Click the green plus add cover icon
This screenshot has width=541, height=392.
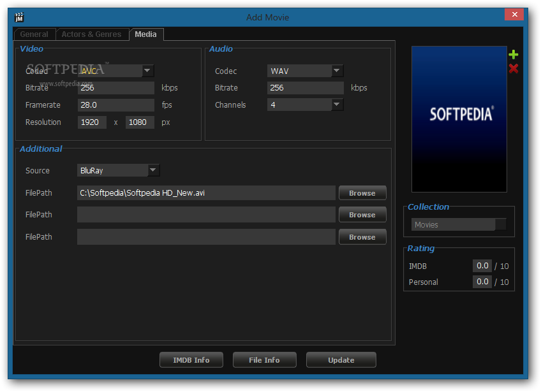pos(513,54)
